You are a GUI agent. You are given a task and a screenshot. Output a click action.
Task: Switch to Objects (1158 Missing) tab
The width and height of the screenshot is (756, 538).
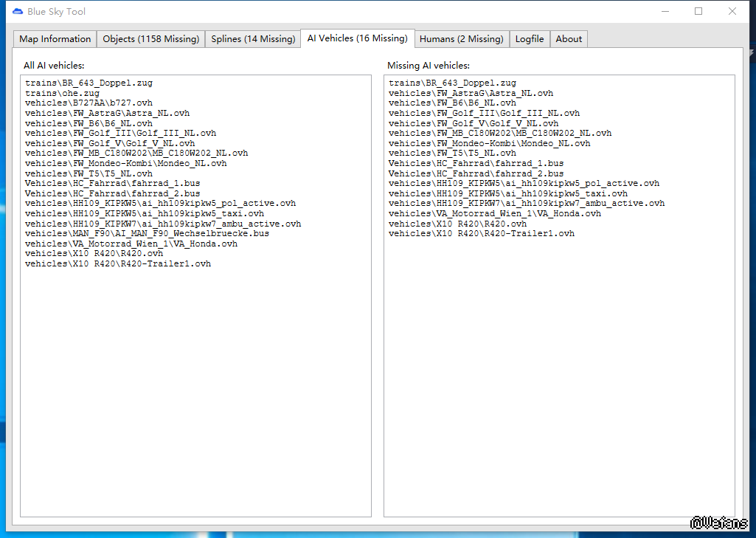pos(150,39)
